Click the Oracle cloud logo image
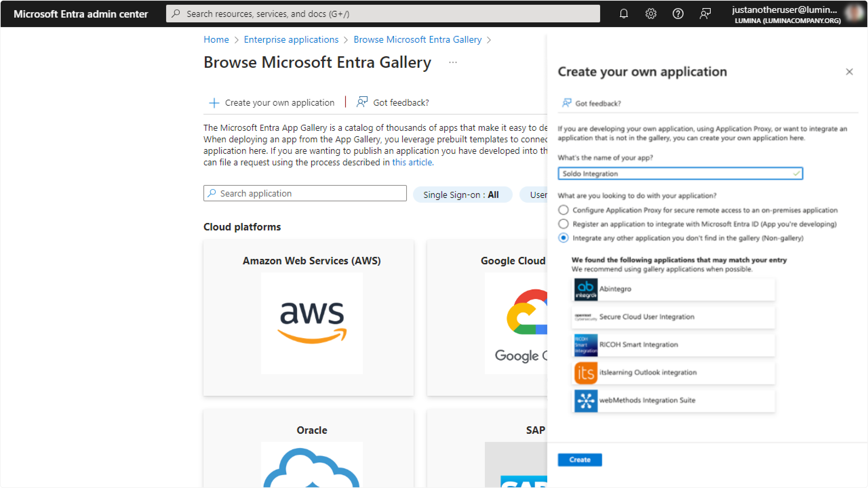This screenshot has height=488, width=868. click(x=312, y=465)
